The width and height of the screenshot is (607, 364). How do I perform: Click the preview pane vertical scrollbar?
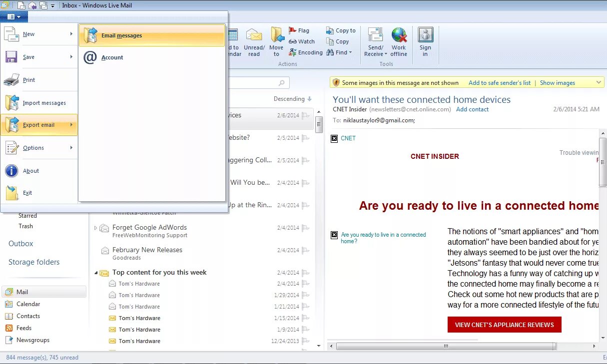(603, 163)
